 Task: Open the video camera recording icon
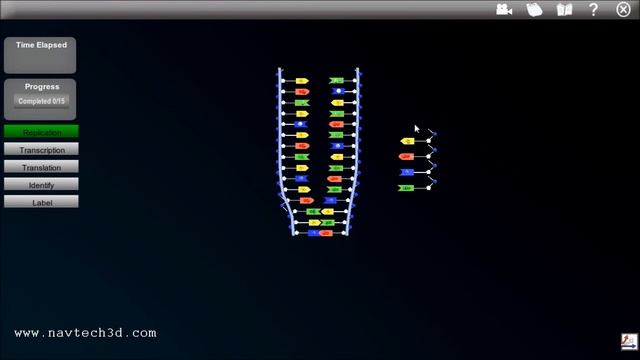(504, 9)
